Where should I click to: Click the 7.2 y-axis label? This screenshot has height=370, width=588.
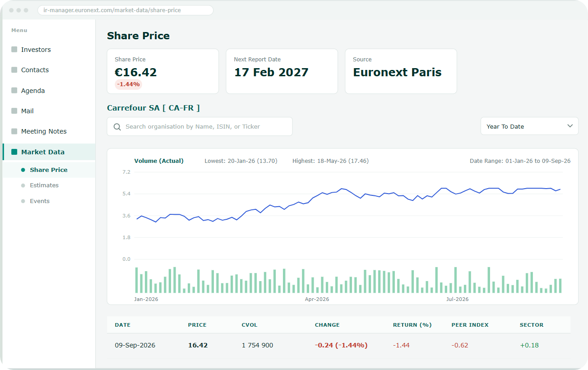(126, 172)
